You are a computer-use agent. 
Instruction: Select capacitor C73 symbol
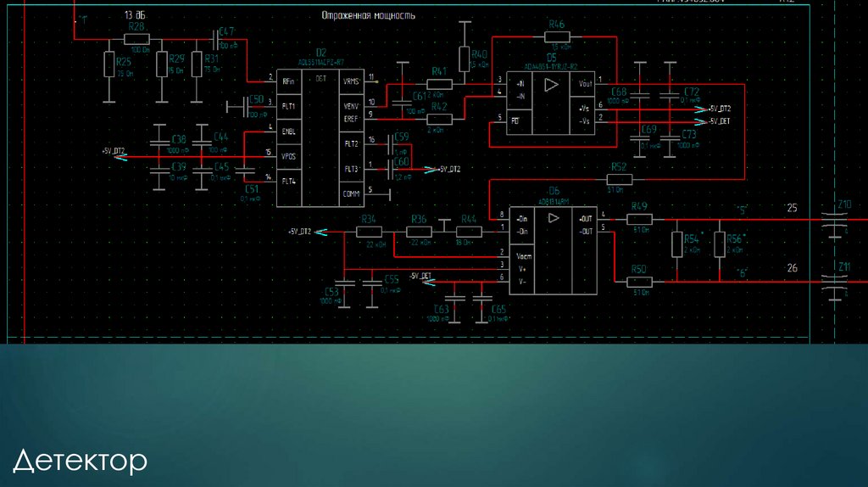point(670,139)
